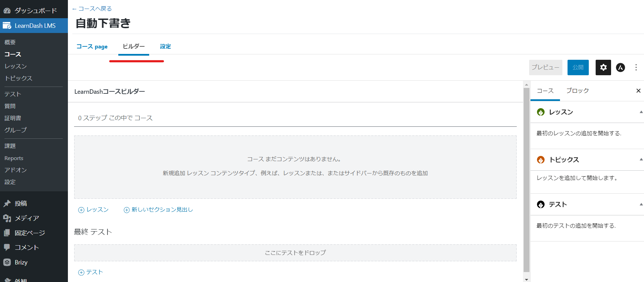644x282 pixels.
Task: Collapse the テスト panel arrow
Action: click(641, 204)
